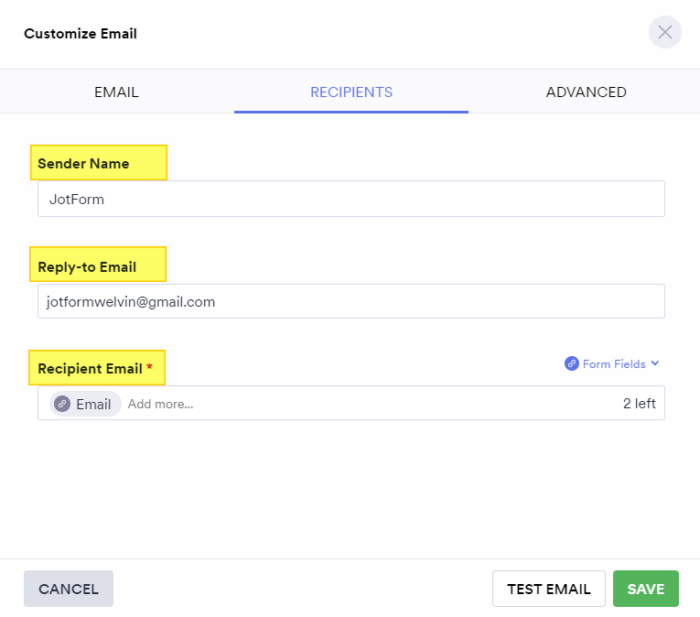The width and height of the screenshot is (700, 617).
Task: Click the link icon in Email chip
Action: [62, 404]
